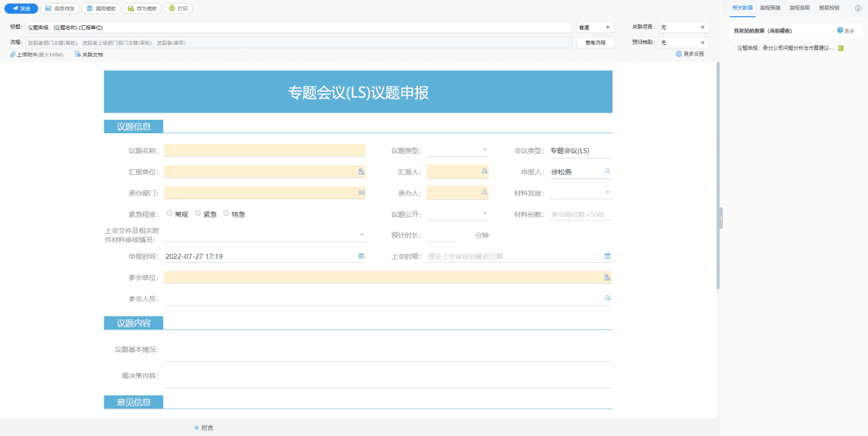868x436 pixels.
Task: Click person picker icon in 汇报人 field
Action: click(485, 172)
